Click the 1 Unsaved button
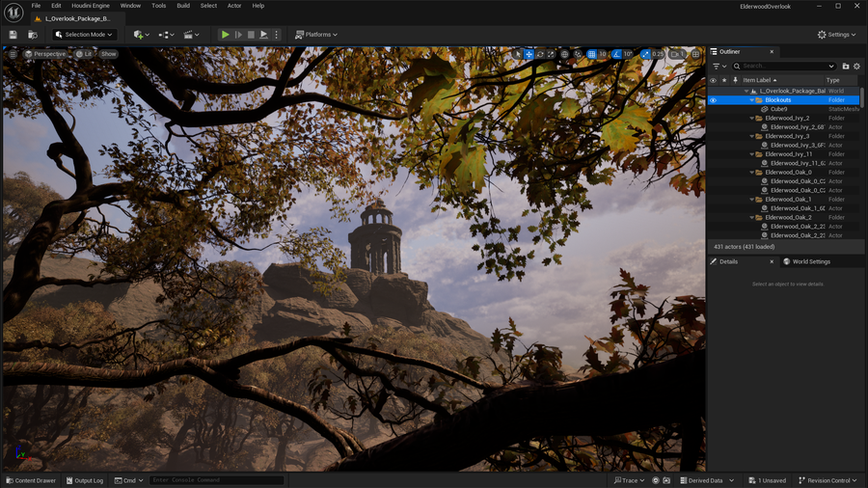 click(767, 480)
